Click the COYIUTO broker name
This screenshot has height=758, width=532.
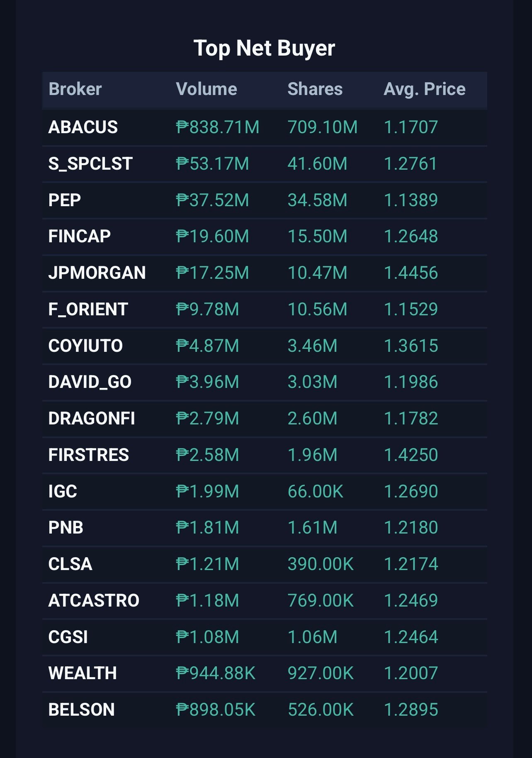[85, 346]
